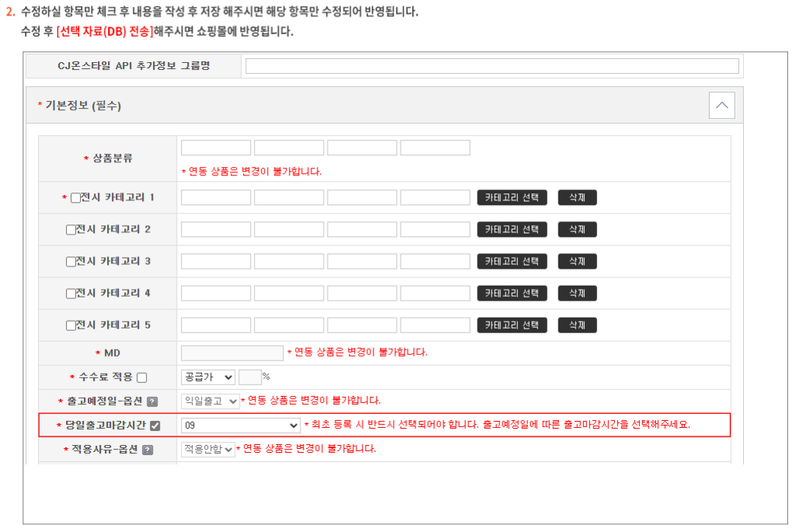Enable the 수수료 적용 checkbox
Image resolution: width=799 pixels, height=532 pixels.
(141, 377)
